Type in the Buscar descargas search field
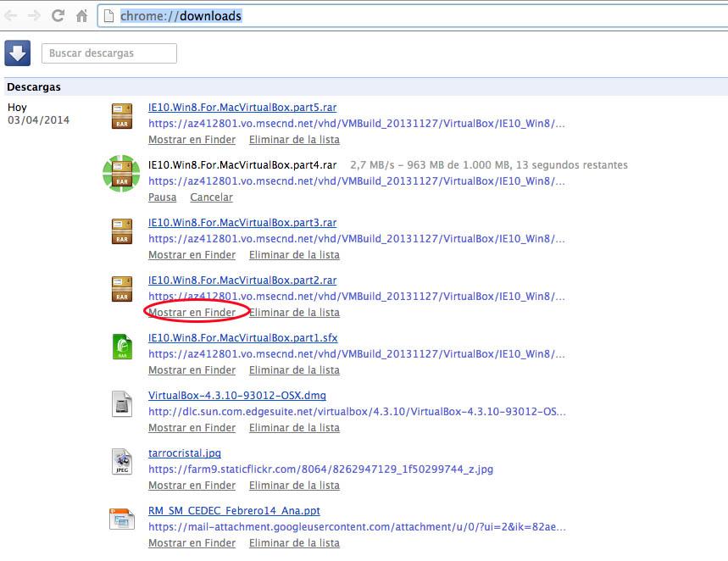Screen dimensions: 728x561 (x=109, y=53)
